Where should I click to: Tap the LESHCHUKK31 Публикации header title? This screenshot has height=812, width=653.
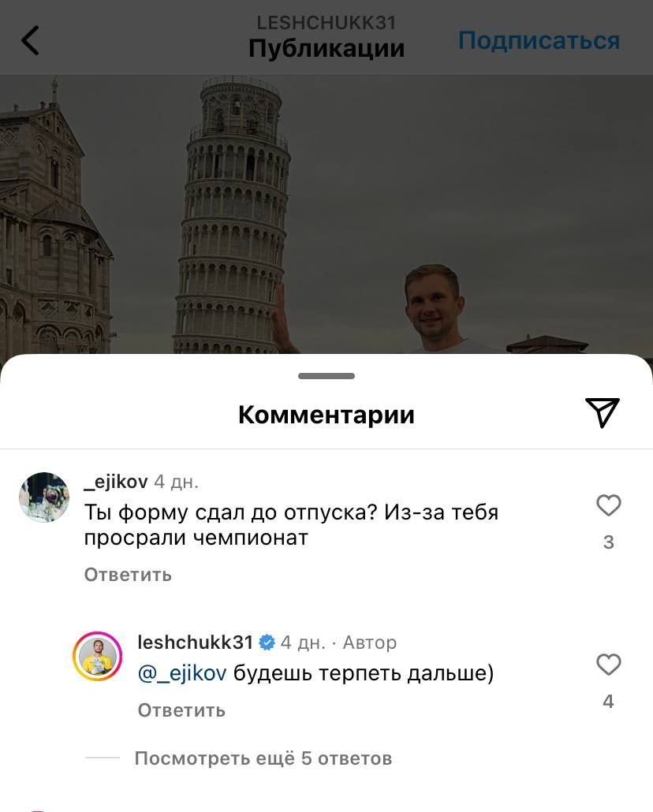[x=326, y=37]
